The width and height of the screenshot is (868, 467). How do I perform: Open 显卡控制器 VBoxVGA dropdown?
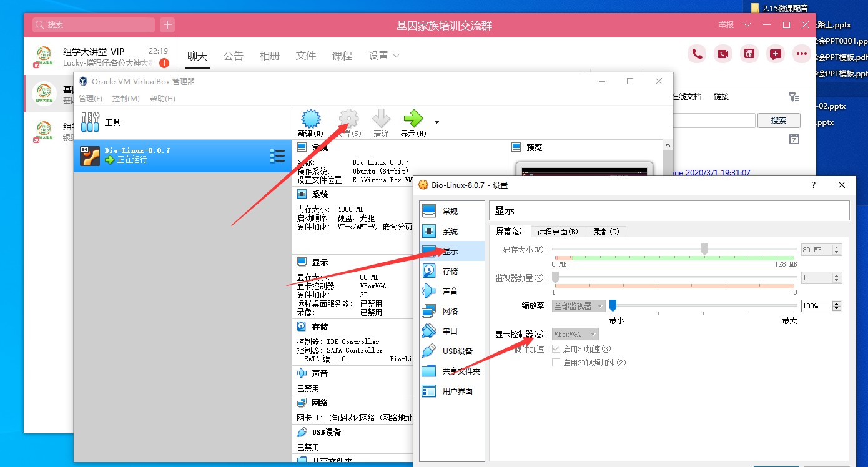[575, 334]
